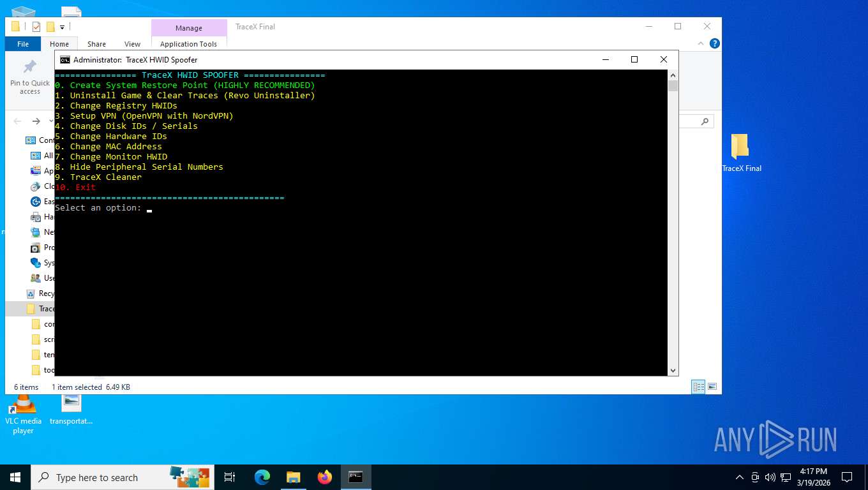Collapse the File Explorer ribbon chevron

[x=701, y=43]
